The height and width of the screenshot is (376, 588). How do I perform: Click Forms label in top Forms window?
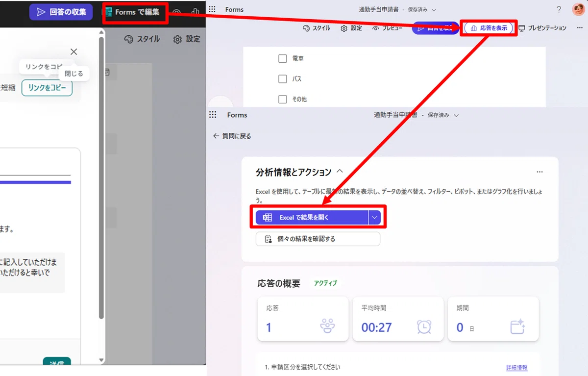(x=234, y=10)
